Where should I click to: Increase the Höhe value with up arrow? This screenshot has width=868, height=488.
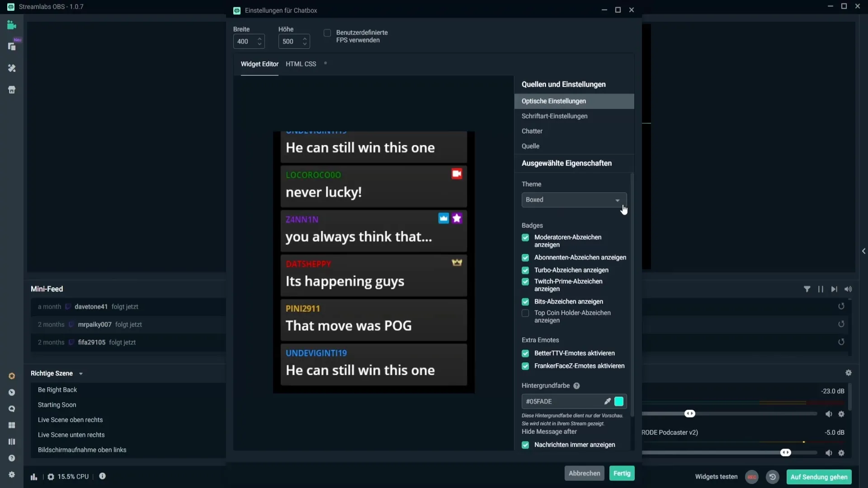click(x=305, y=39)
